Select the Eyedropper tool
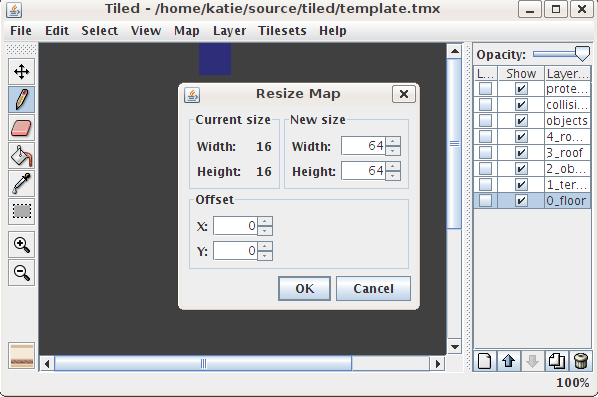The image size is (598, 397). pos(22,183)
